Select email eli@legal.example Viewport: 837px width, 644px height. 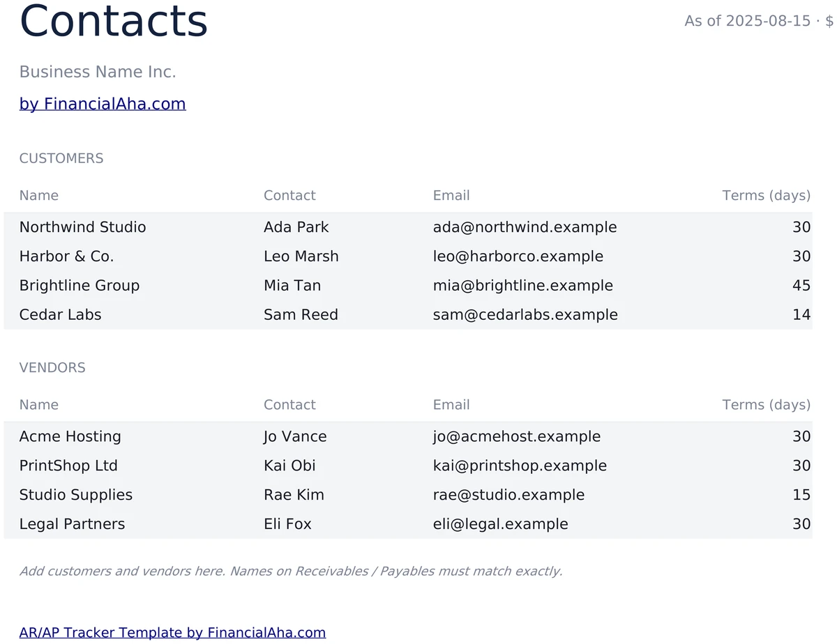[x=501, y=524]
